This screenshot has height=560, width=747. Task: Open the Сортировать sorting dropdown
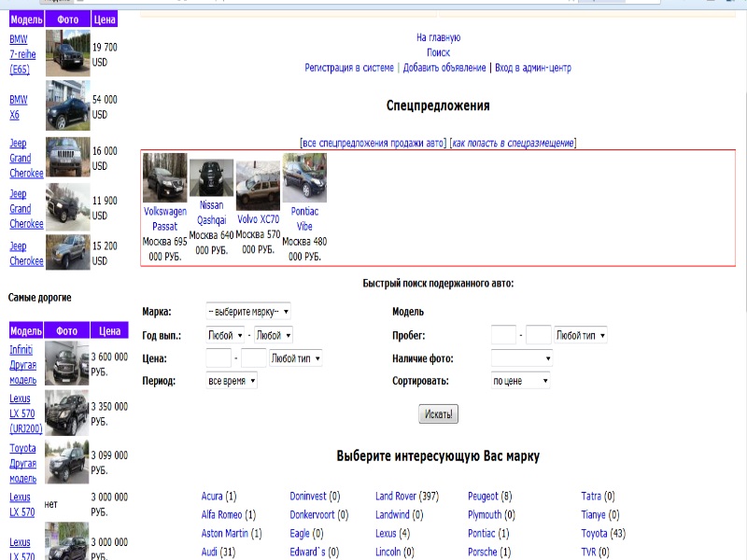click(x=520, y=381)
